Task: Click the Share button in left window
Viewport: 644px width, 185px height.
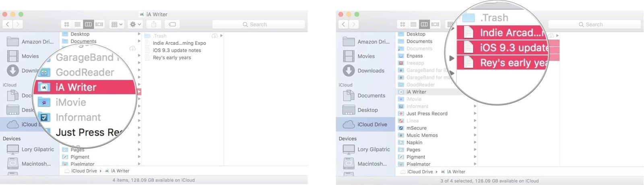Action: click(154, 25)
